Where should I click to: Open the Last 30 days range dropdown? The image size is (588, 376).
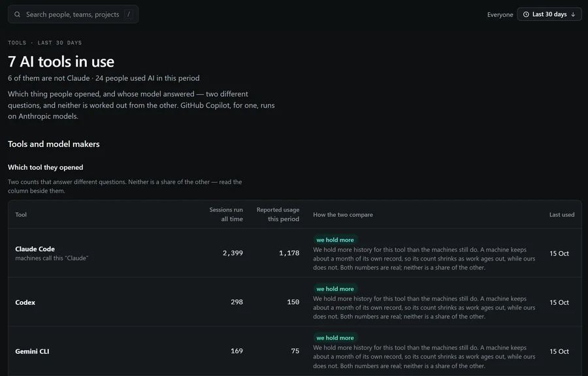click(x=549, y=14)
